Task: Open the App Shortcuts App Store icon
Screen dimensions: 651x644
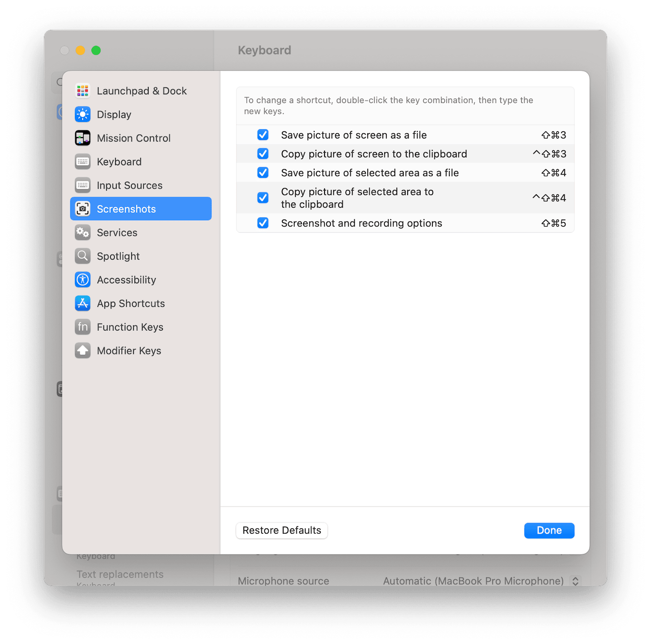Action: [83, 303]
